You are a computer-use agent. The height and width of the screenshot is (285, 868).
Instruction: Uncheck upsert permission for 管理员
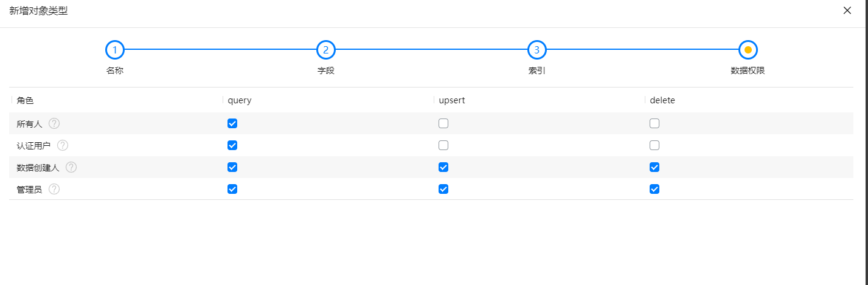443,189
